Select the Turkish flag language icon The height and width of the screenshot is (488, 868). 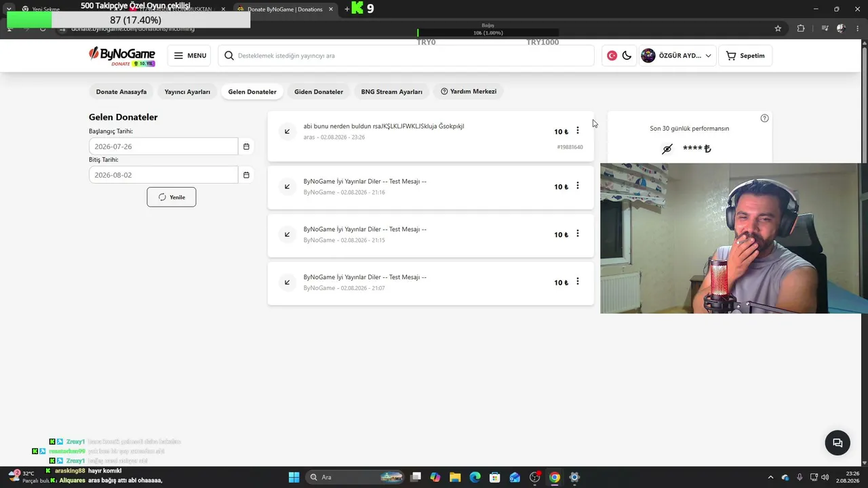pos(612,56)
